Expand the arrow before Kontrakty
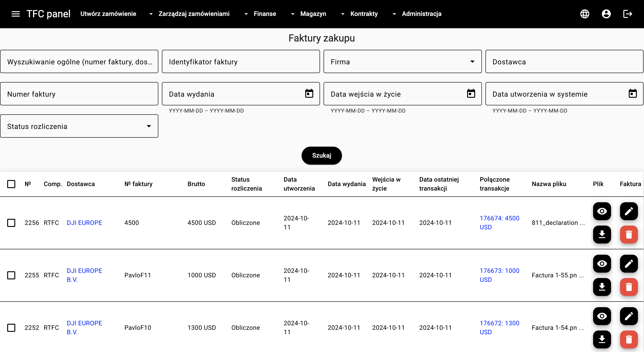This screenshot has height=352, width=644. coord(343,14)
